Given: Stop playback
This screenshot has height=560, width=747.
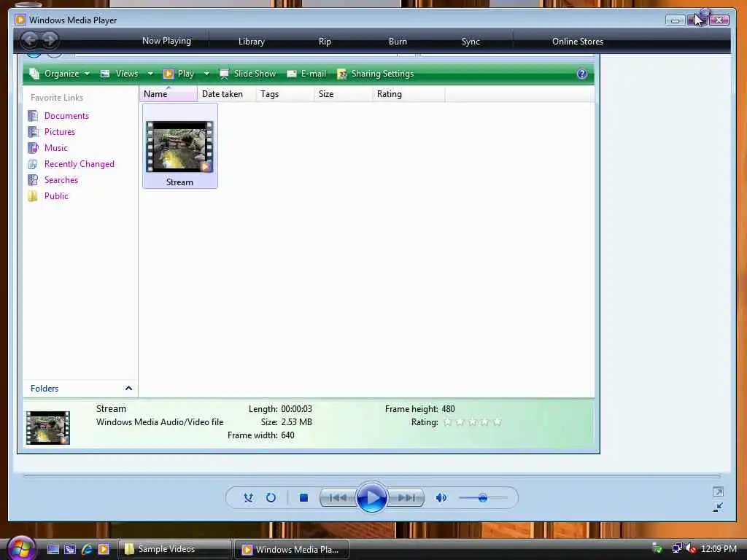Looking at the screenshot, I should point(303,498).
